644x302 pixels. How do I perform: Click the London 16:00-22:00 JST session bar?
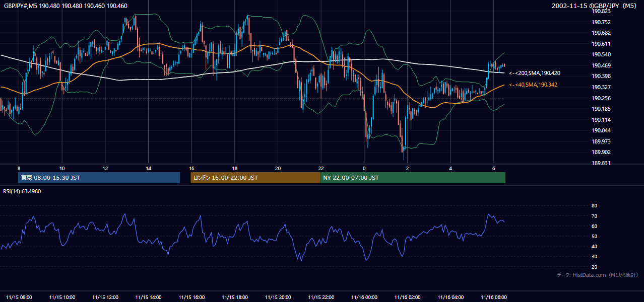pos(255,178)
